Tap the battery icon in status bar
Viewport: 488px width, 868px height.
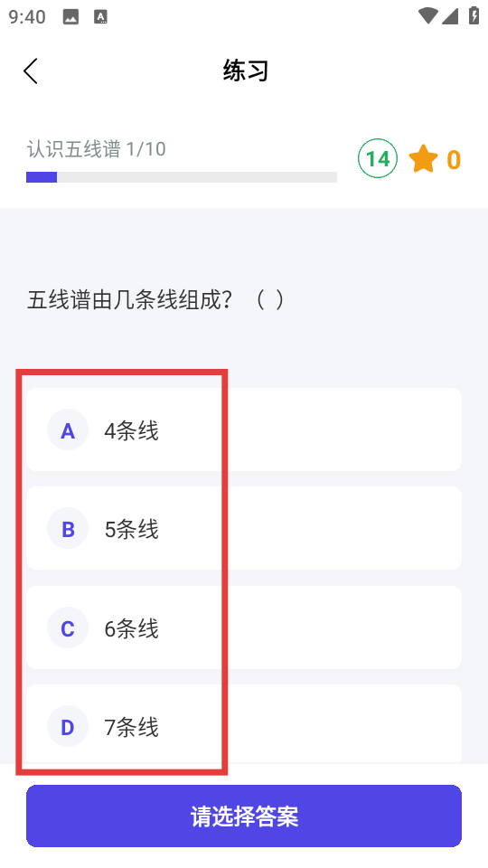point(474,15)
